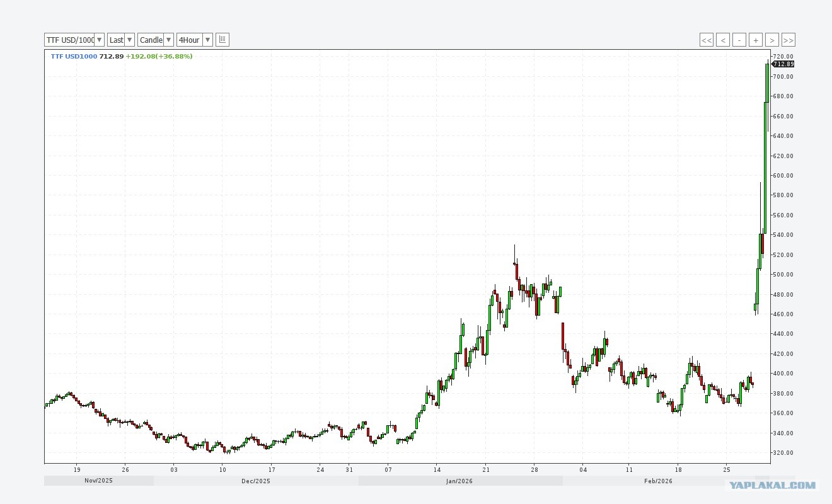Click the TTF USD1000 chart legend label
This screenshot has height=504, width=832.
tap(74, 57)
